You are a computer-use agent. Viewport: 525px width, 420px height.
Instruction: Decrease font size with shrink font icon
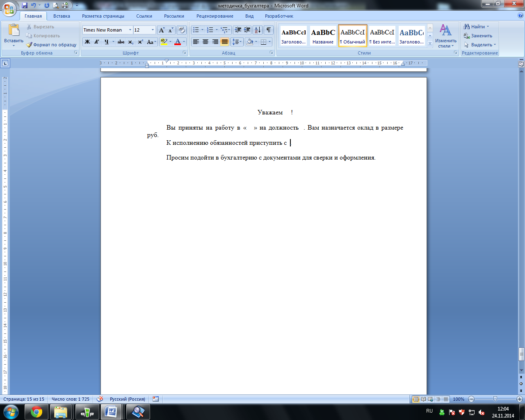pyautogui.click(x=171, y=30)
